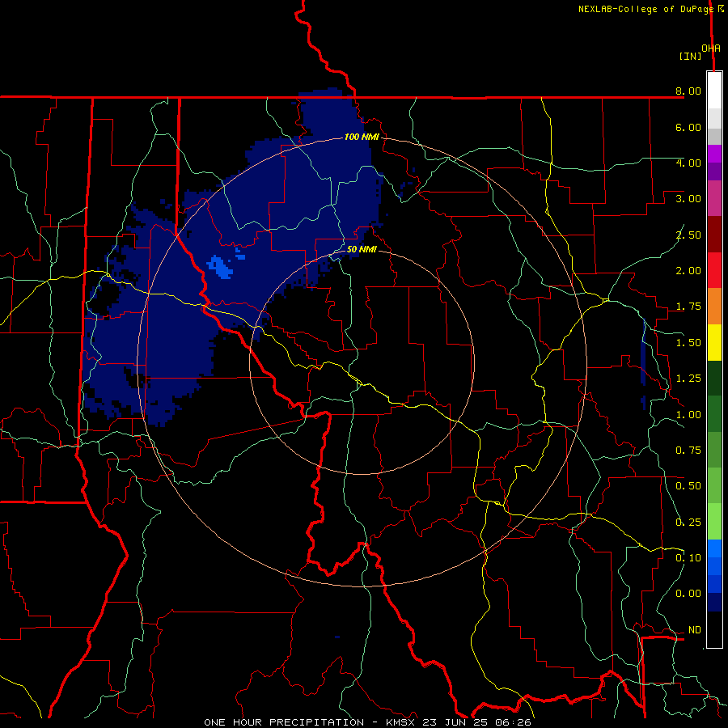Click the 50 NMI range ring label
Image resolution: width=728 pixels, height=728 pixels.
(x=362, y=249)
